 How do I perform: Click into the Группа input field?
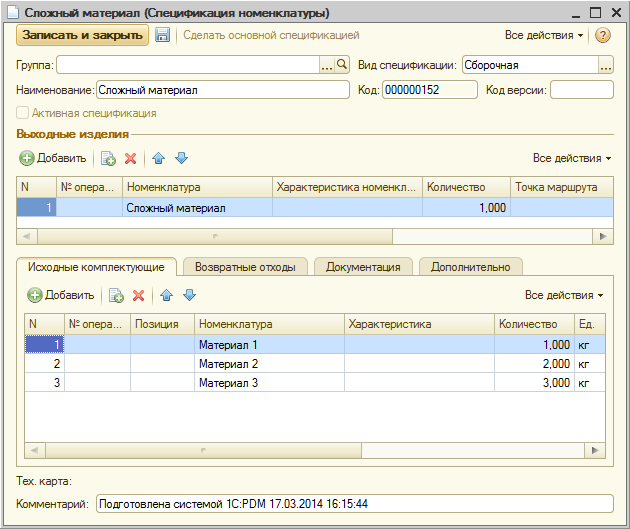click(188, 65)
